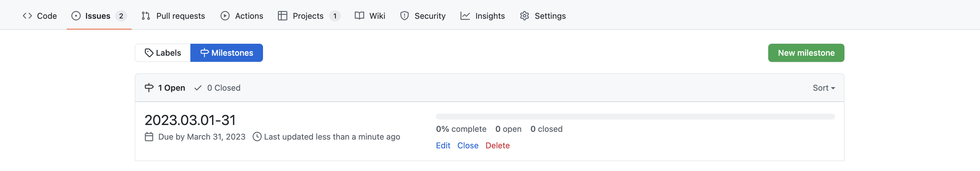Click the Code brackets icon
The height and width of the screenshot is (171, 980).
click(27, 16)
